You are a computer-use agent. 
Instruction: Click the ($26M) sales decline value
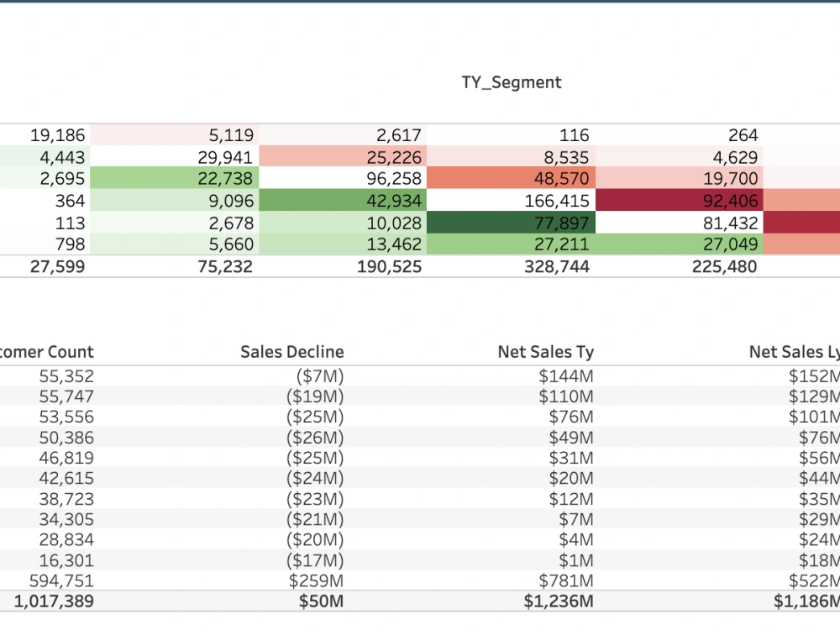click(315, 438)
